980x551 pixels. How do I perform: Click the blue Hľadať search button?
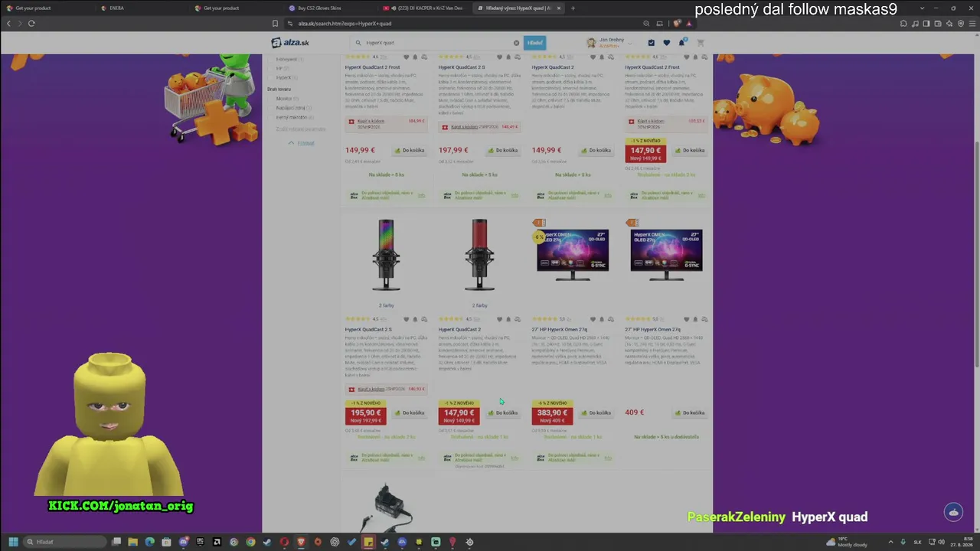[534, 43]
